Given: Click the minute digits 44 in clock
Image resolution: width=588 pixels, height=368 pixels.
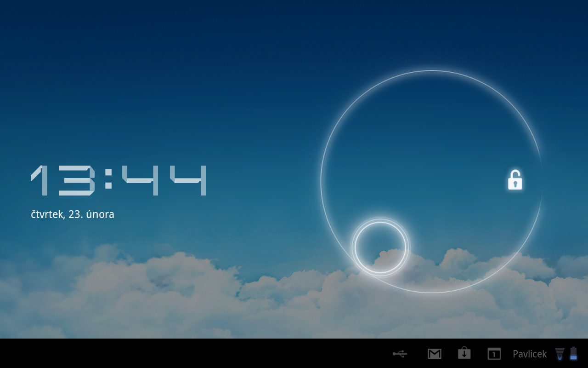Looking at the screenshot, I should tap(164, 180).
